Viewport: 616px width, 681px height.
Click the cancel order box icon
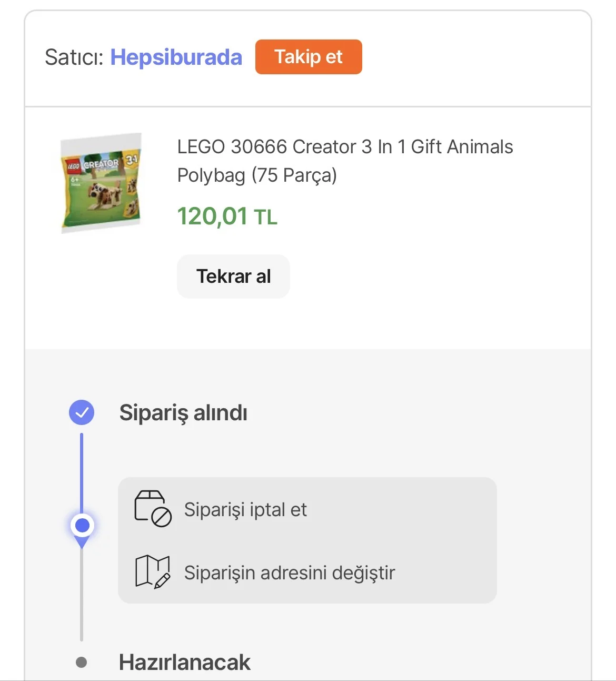tap(153, 509)
